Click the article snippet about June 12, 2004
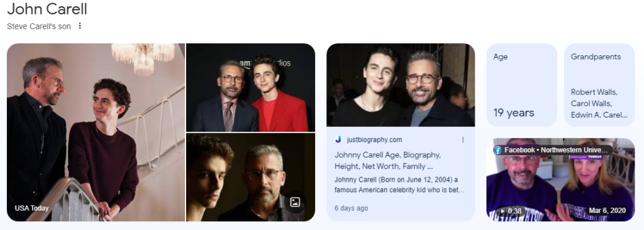The image size is (644, 230). click(x=399, y=185)
